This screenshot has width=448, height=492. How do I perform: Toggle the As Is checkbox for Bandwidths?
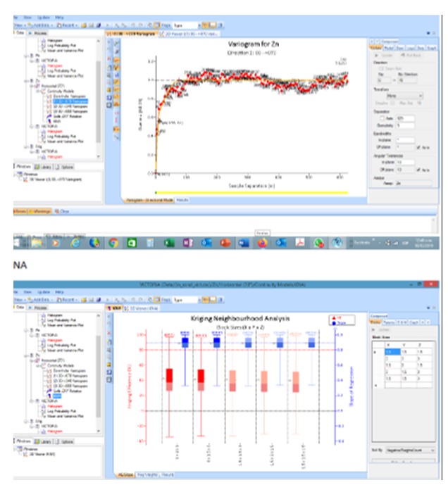pos(418,147)
